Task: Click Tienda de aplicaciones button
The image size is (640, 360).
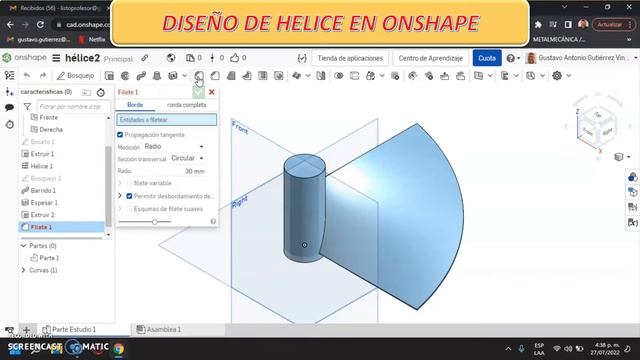Action: click(350, 58)
